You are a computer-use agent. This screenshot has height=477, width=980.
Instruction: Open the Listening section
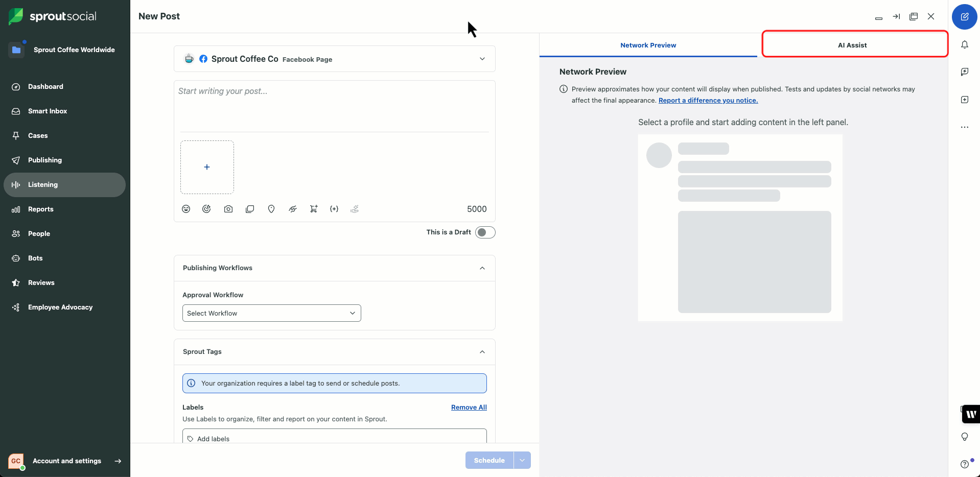tap(64, 184)
